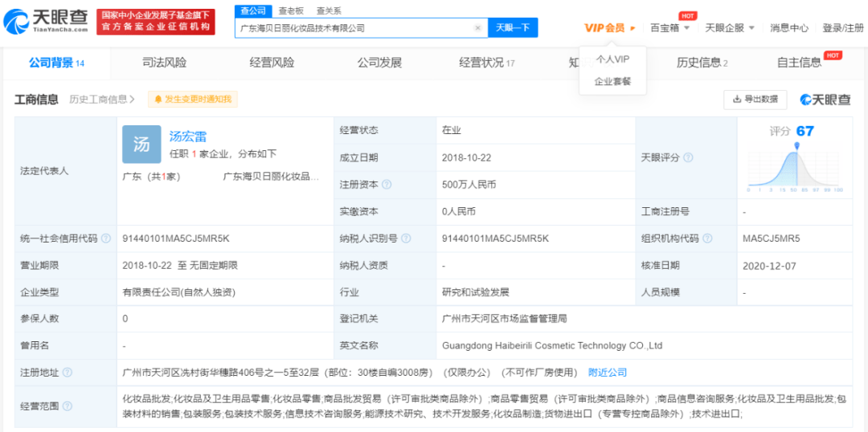Open the 附近公司 link
The image size is (868, 432).
point(608,373)
